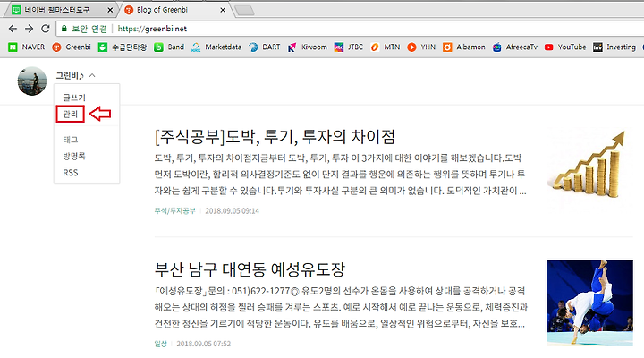Open the NAVER bookmark
The height and width of the screenshot is (358, 644).
click(x=26, y=47)
